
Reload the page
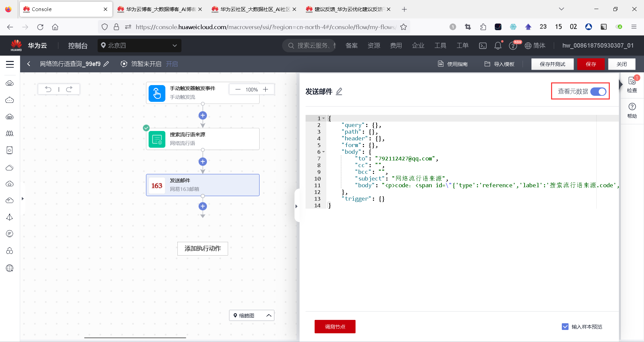tap(40, 27)
